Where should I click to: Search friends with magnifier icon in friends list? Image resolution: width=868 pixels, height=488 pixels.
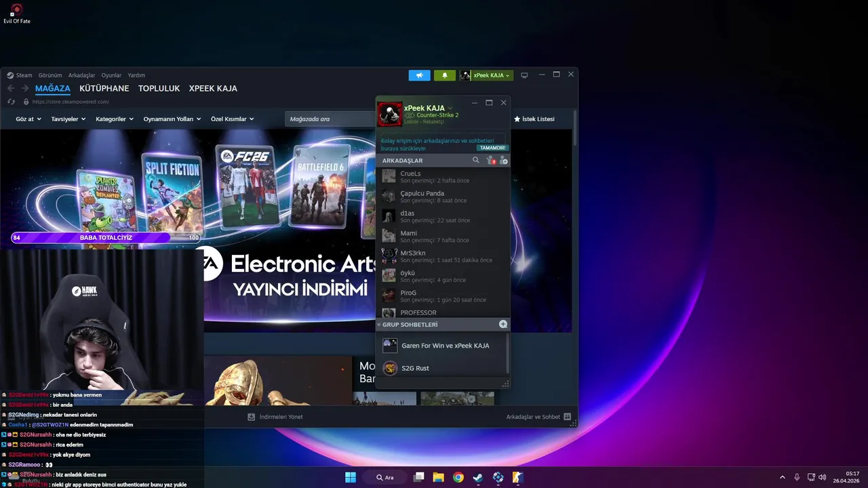tap(475, 161)
